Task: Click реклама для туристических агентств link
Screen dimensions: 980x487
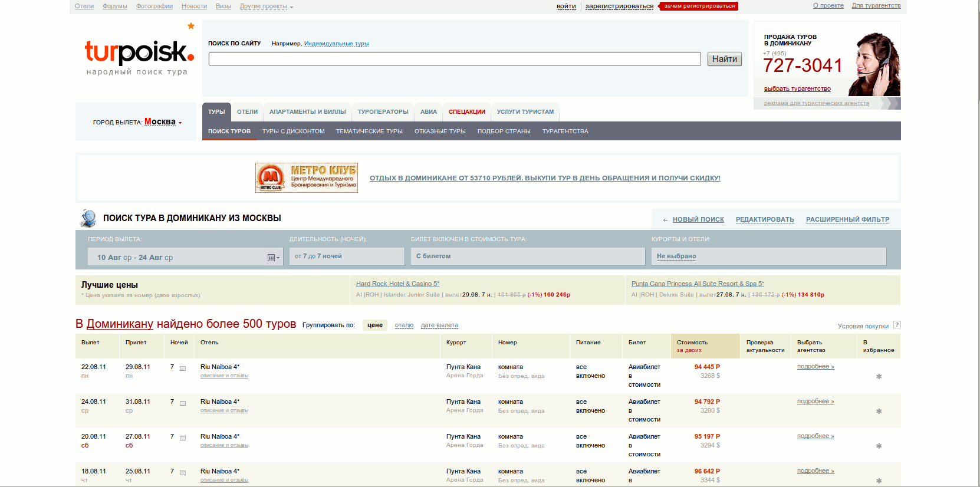Action: 817,103
